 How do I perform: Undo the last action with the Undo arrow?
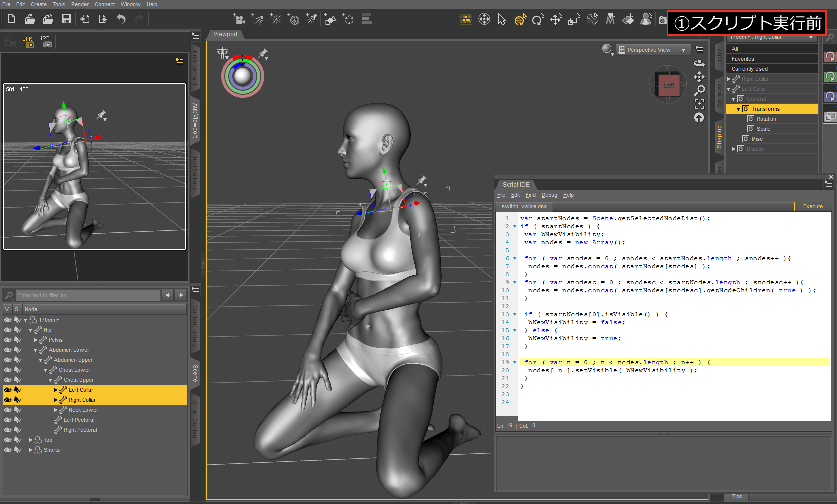pyautogui.click(x=121, y=19)
